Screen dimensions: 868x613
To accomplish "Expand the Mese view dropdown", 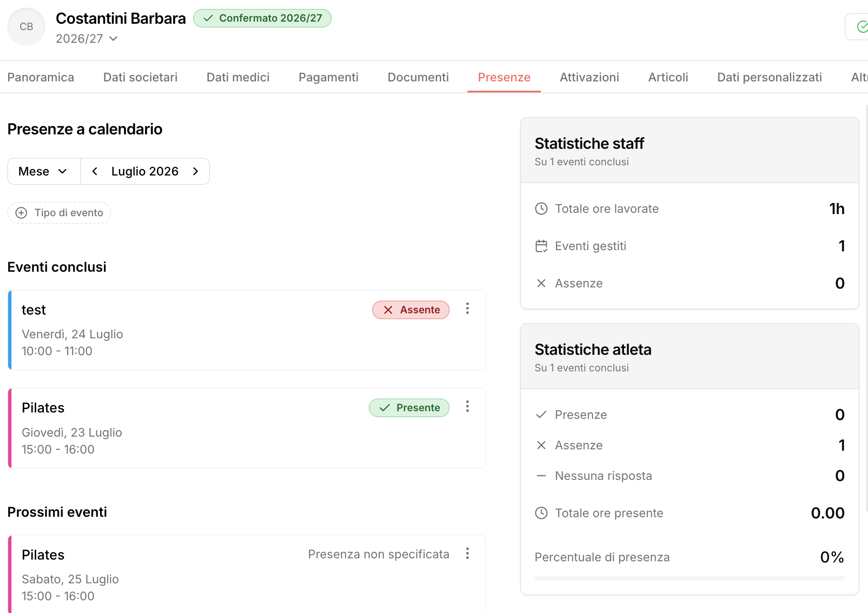I will coord(44,171).
